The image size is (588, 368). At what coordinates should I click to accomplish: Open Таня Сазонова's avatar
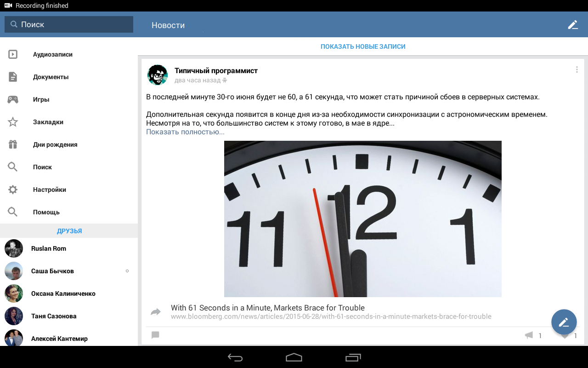(x=14, y=316)
